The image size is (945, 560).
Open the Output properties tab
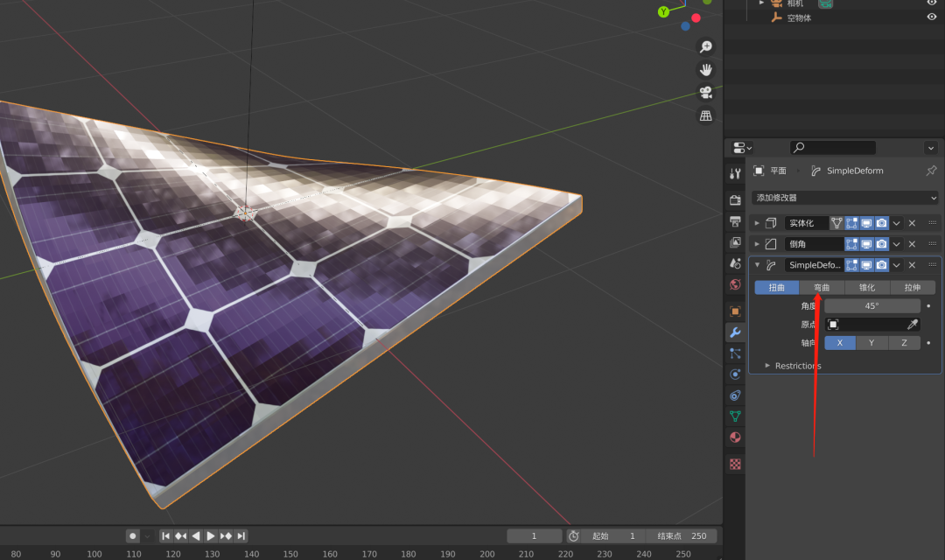[735, 221]
